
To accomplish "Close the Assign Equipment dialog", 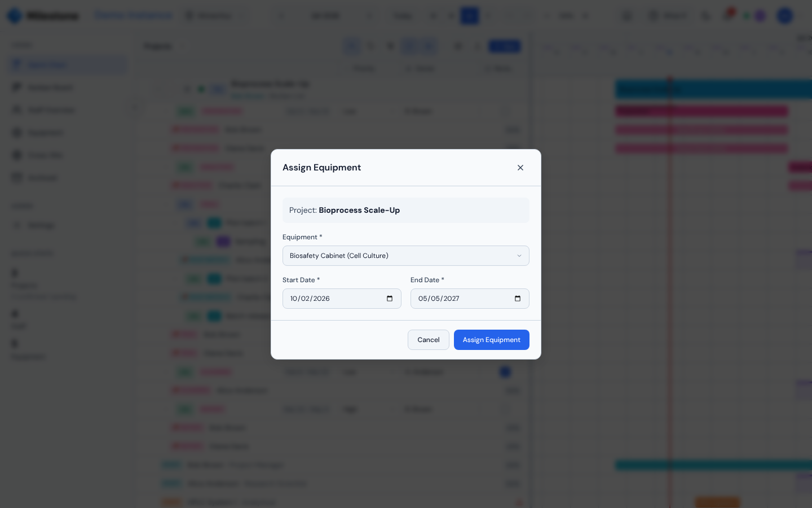I will click(x=520, y=168).
